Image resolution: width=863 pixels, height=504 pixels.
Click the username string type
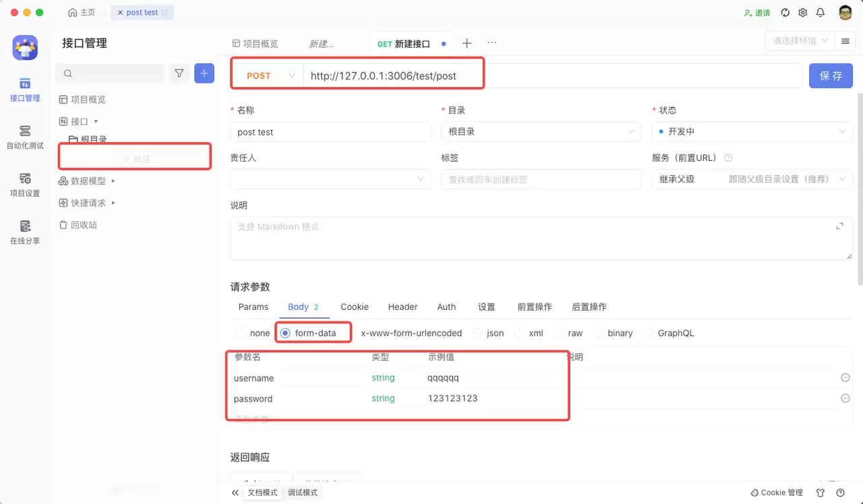[383, 377]
